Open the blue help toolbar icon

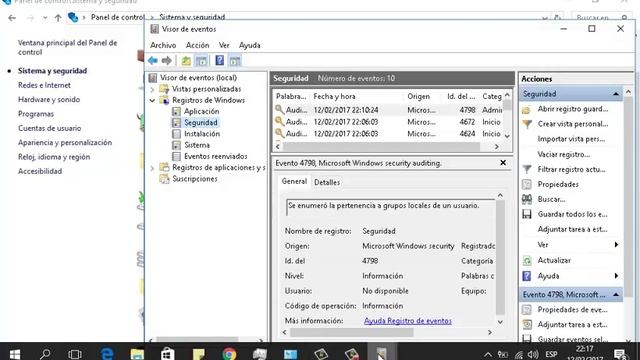pos(220,60)
